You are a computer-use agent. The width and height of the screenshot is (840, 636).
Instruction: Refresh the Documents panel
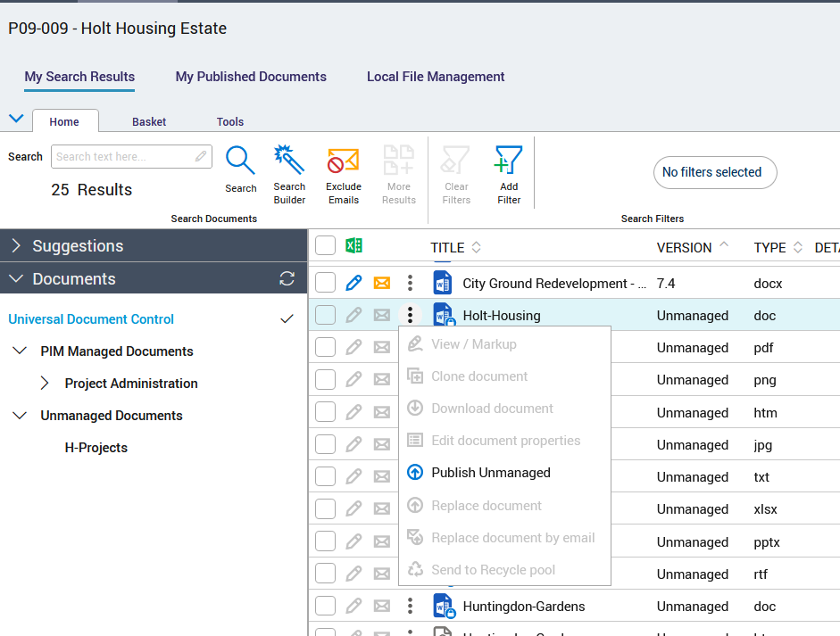pyautogui.click(x=287, y=278)
